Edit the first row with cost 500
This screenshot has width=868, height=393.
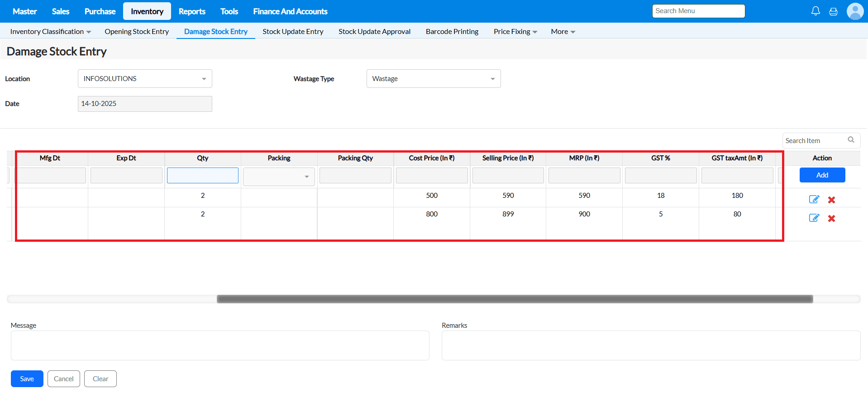[814, 199]
